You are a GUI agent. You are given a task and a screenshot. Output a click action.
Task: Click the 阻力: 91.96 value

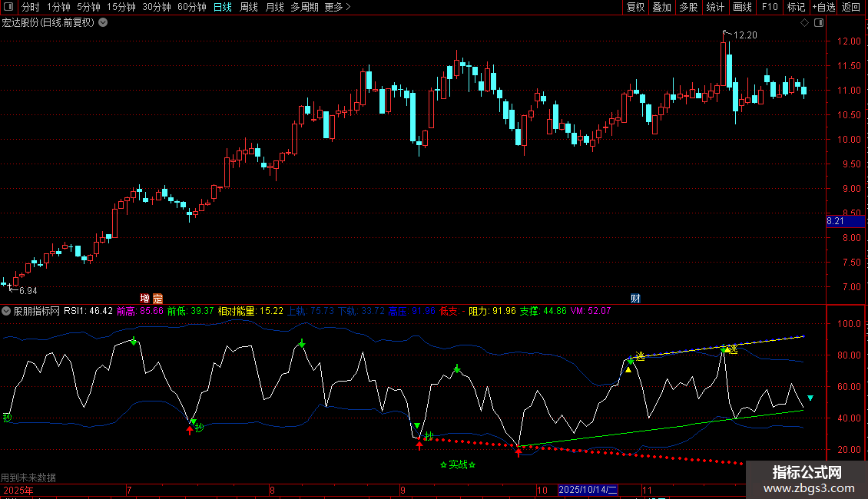[492, 311]
